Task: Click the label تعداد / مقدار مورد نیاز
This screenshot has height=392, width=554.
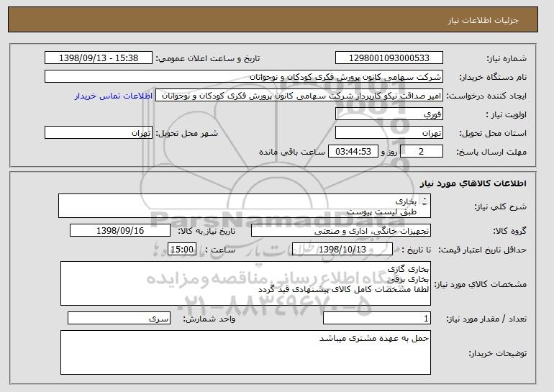Action: [x=486, y=319]
